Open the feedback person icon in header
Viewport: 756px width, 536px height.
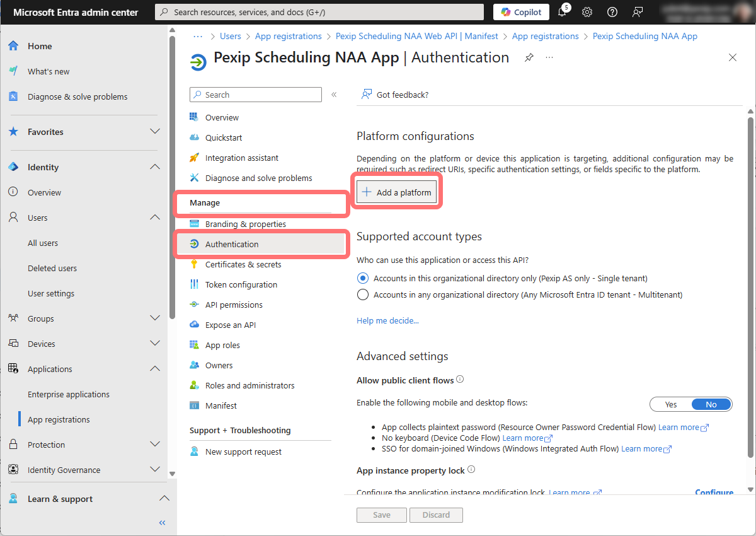(x=638, y=12)
